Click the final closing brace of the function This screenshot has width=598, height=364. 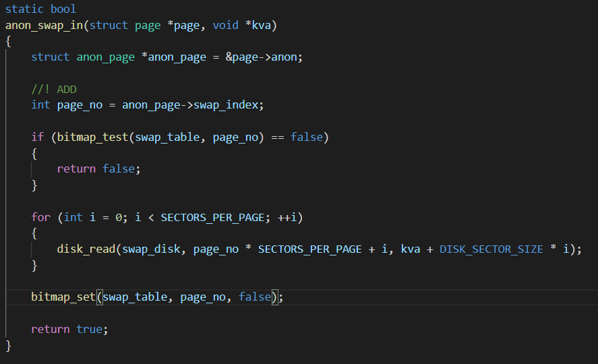point(8,346)
